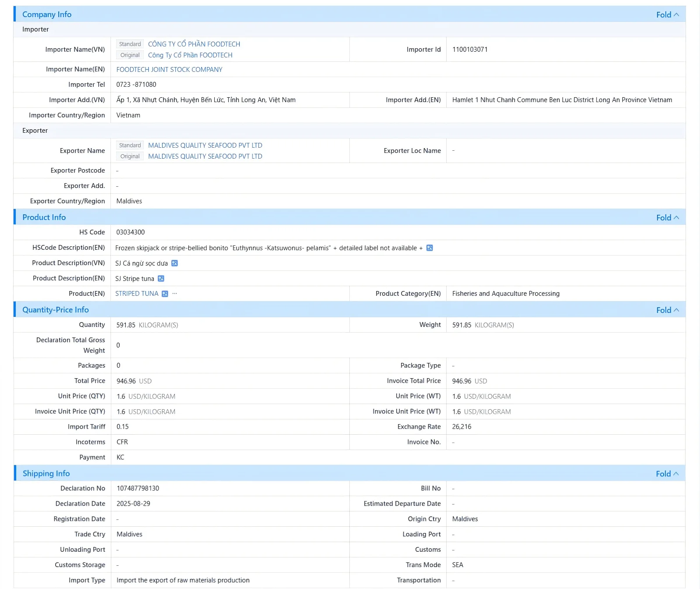Click translate icon beside HSCode Description
700x589 pixels.
coord(430,248)
